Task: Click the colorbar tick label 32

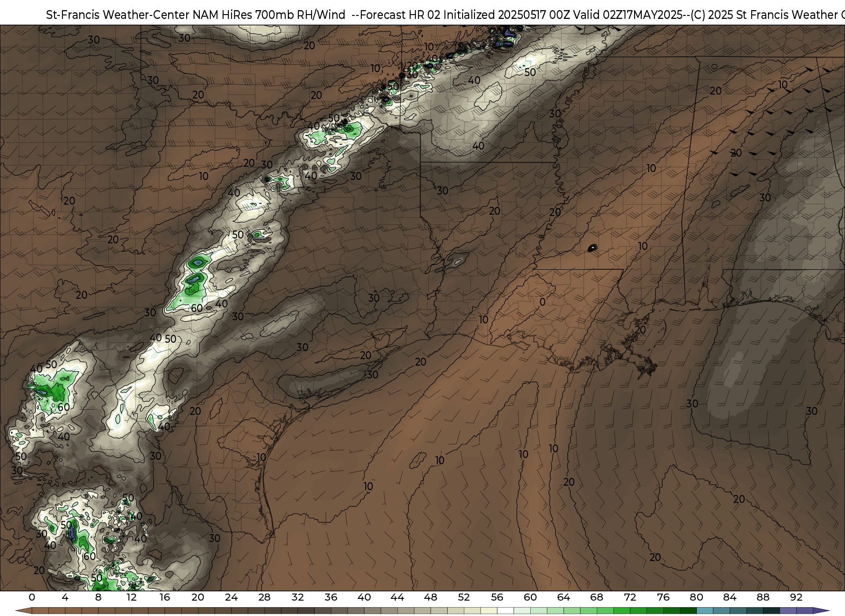Action: (x=298, y=597)
